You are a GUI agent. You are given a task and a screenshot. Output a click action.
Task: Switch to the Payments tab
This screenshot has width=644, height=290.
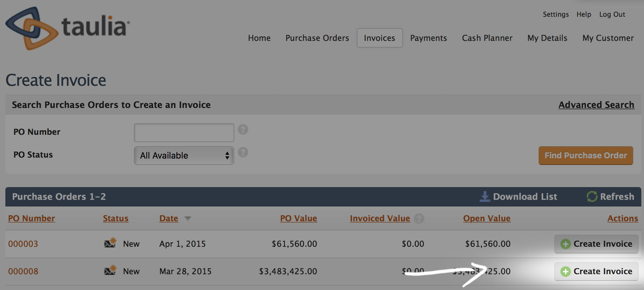(x=429, y=38)
